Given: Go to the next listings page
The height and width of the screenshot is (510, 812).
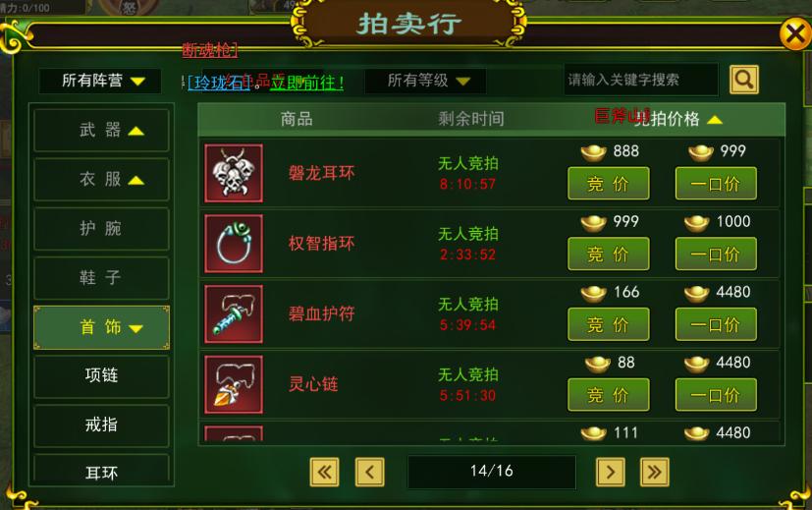Looking at the screenshot, I should (611, 472).
